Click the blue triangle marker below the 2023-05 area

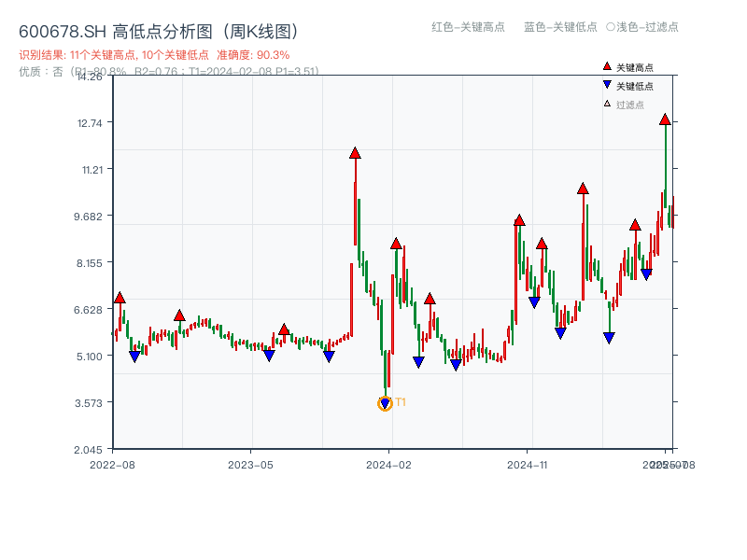(x=268, y=355)
